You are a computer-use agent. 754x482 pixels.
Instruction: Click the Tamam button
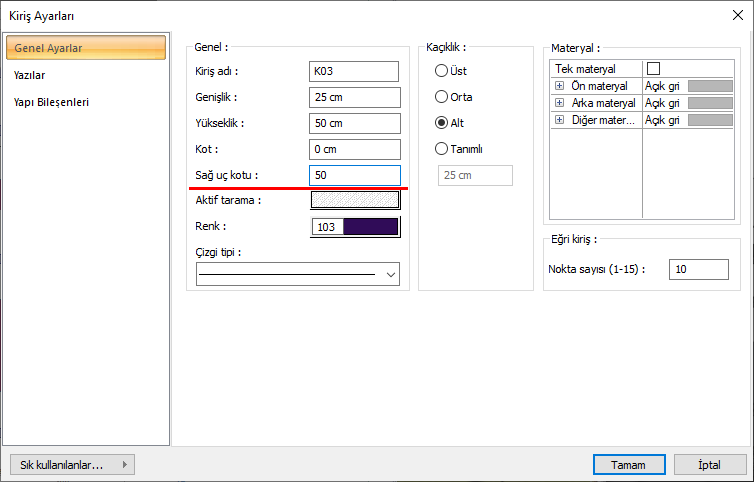pos(629,465)
